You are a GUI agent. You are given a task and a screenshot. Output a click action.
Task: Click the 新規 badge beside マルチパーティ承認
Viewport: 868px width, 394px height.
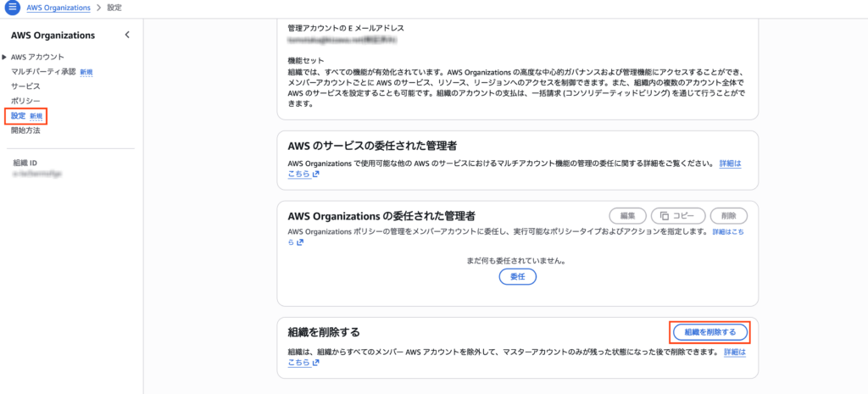point(86,72)
